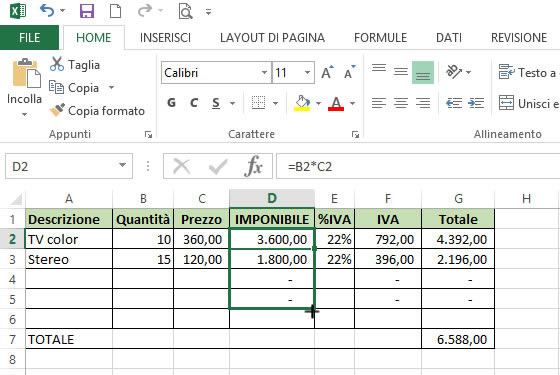
Task: Open Appunti clipboard pane launcher
Action: tap(148, 135)
